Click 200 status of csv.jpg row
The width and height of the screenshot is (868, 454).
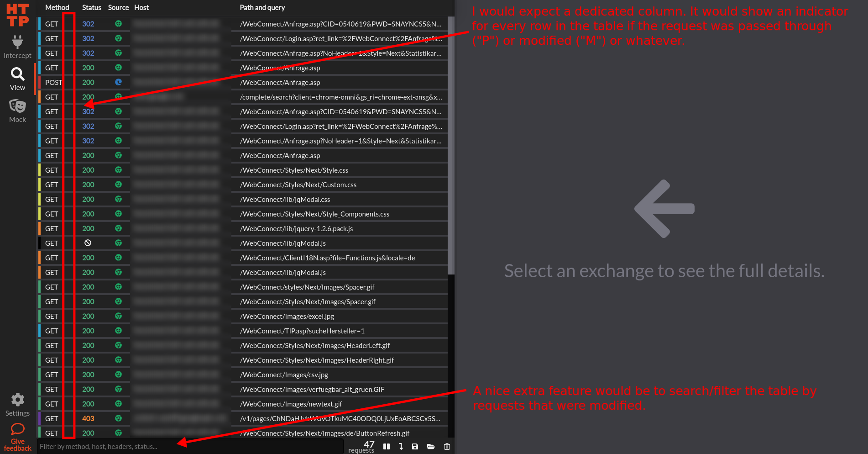(88, 375)
